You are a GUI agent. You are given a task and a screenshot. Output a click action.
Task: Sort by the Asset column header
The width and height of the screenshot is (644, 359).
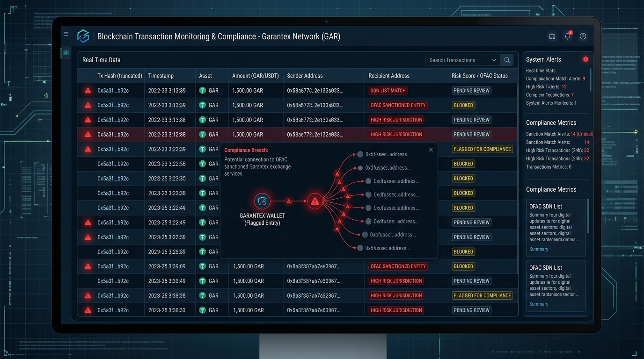pos(205,76)
